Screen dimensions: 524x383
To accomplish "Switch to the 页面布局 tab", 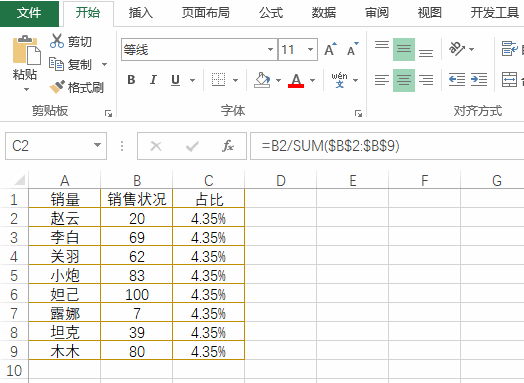I will click(206, 13).
